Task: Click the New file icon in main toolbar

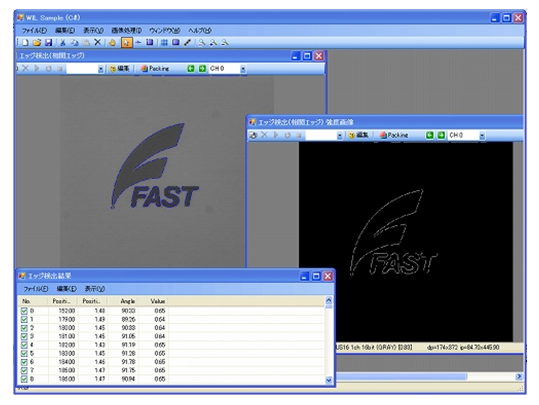Action: pos(25,43)
